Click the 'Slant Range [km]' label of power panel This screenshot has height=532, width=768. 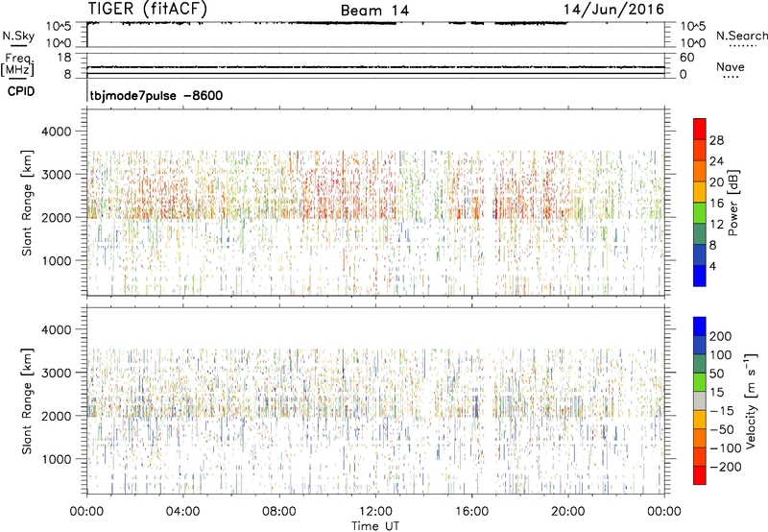click(x=27, y=203)
